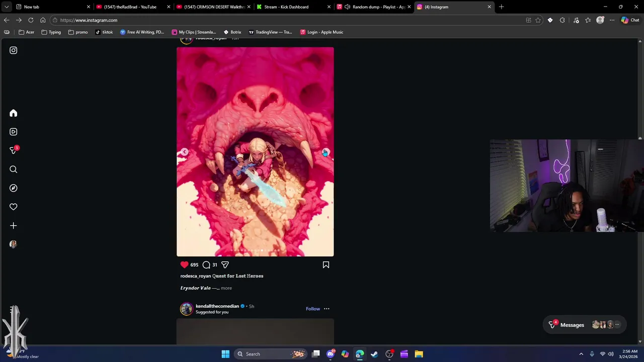Open browser extensions puzzle icon
This screenshot has width=644, height=362.
point(562,20)
